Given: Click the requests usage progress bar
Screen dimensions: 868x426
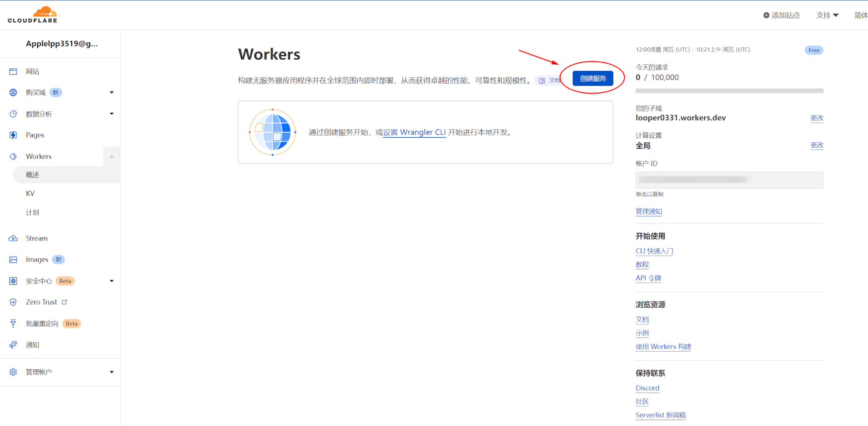Looking at the screenshot, I should [729, 91].
